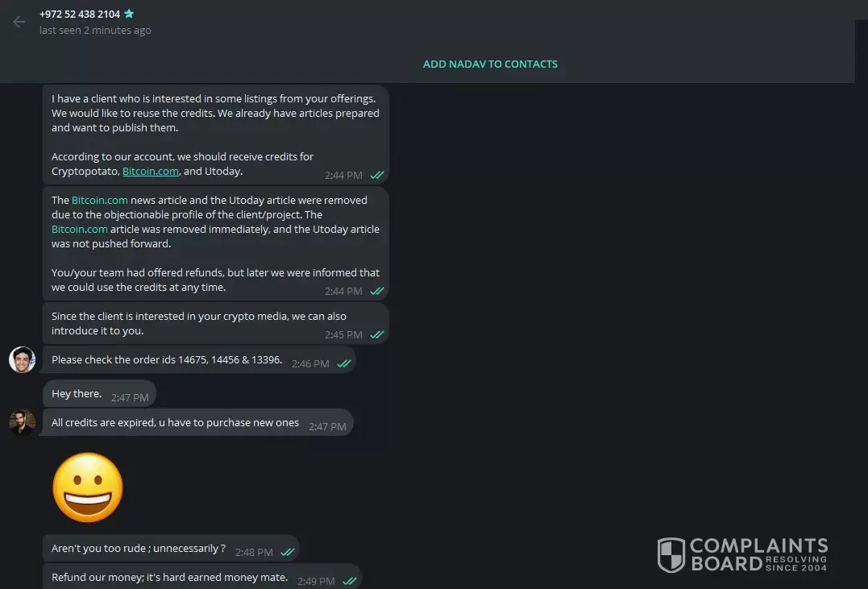Click read checkmarks on "Aren't you too rude" message
The width and height of the screenshot is (868, 589).
287,552
